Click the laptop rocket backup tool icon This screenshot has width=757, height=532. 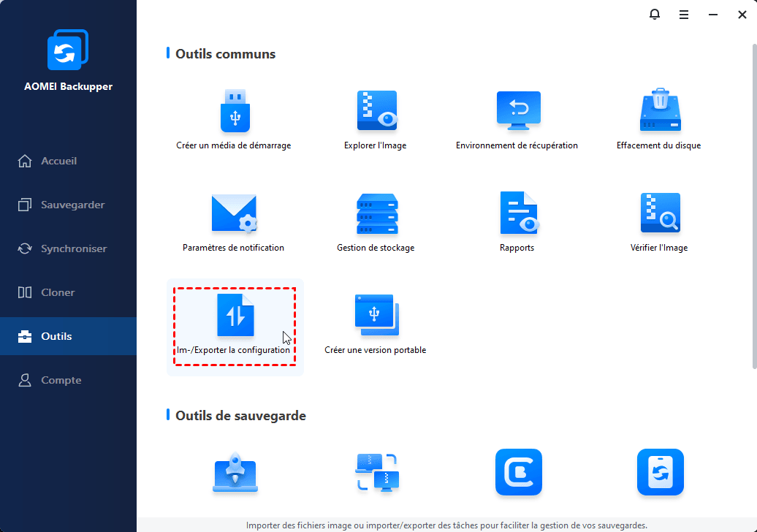(x=235, y=473)
